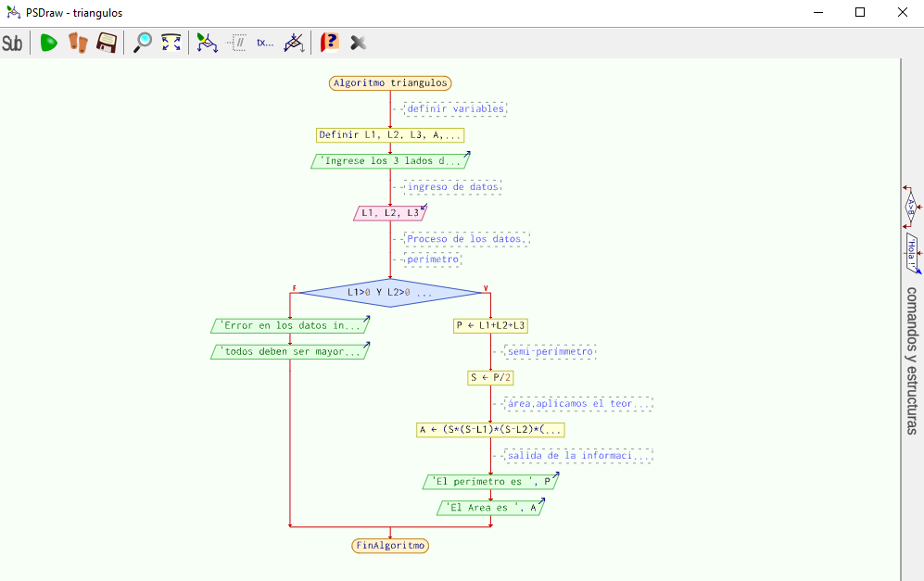
Task: Select the 'El perimetro es ', P output block
Action: (490, 482)
